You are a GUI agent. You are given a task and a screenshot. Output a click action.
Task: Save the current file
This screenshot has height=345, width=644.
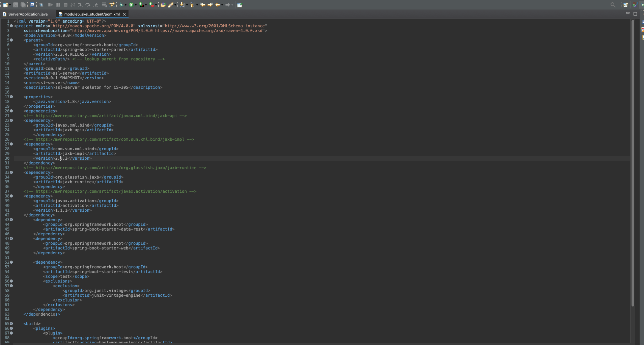click(x=16, y=5)
